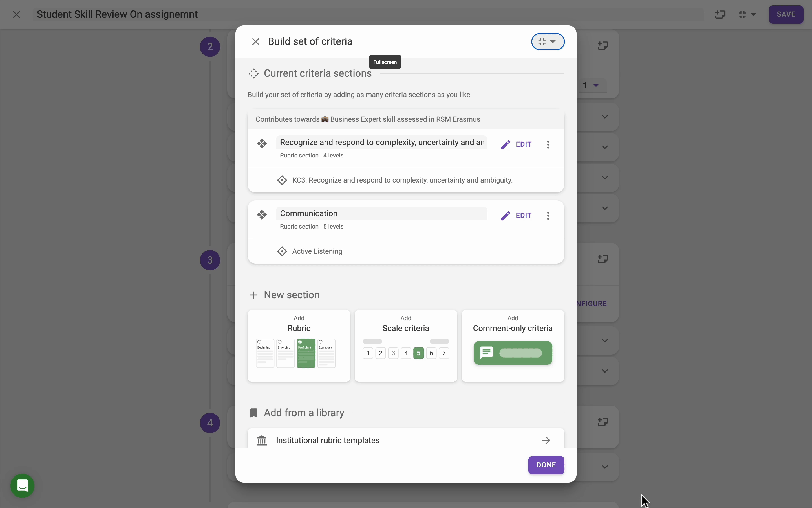
Task: Click the comment icon beside step 4 card
Action: coord(603,421)
